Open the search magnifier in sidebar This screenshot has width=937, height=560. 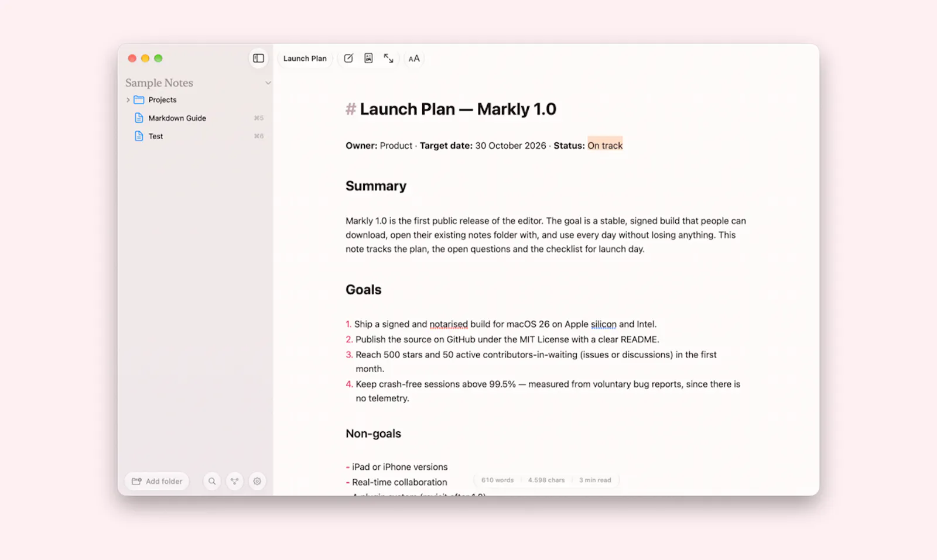212,481
